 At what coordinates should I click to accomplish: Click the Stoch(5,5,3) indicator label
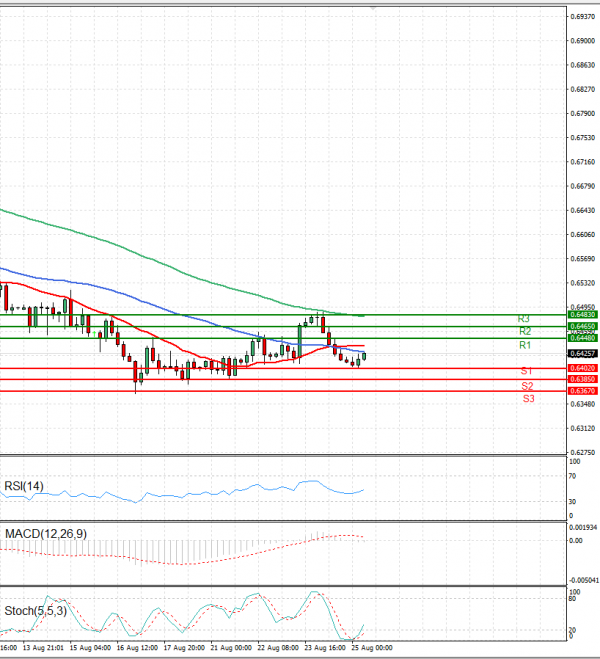pyautogui.click(x=36, y=611)
